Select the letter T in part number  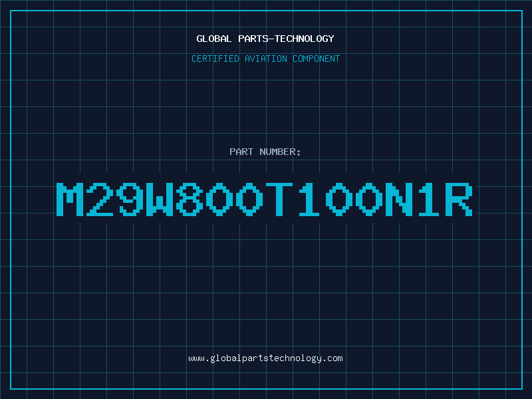[x=279, y=199]
